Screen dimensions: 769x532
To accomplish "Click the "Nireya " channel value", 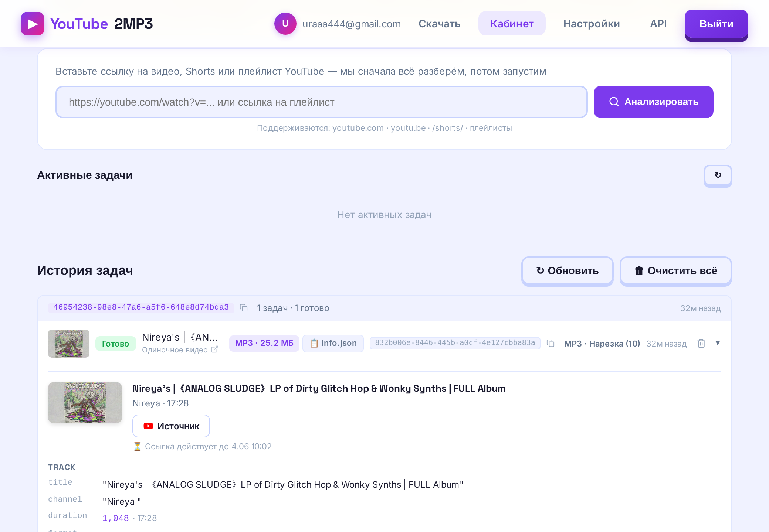I will click(x=122, y=501).
